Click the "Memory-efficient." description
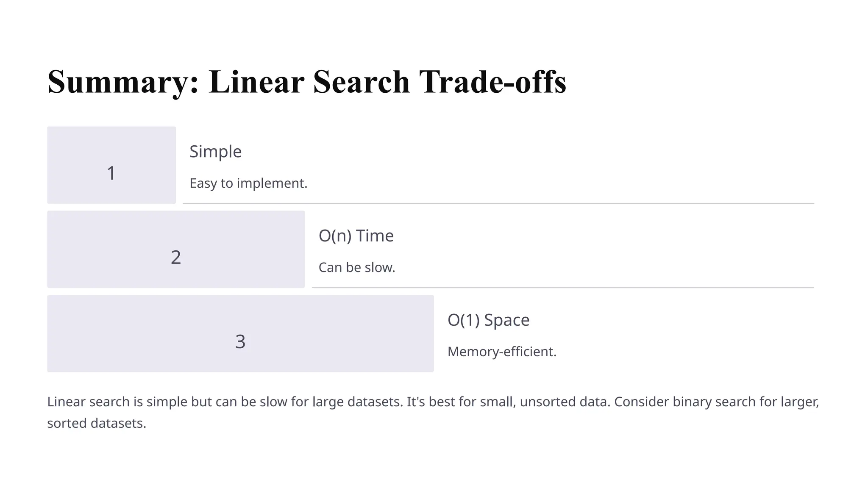This screenshot has width=868, height=488. (502, 352)
